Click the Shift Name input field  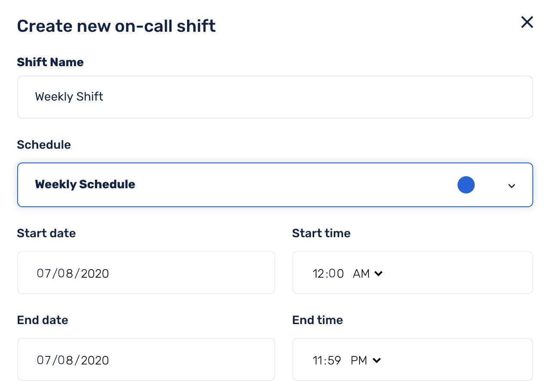pos(275,97)
